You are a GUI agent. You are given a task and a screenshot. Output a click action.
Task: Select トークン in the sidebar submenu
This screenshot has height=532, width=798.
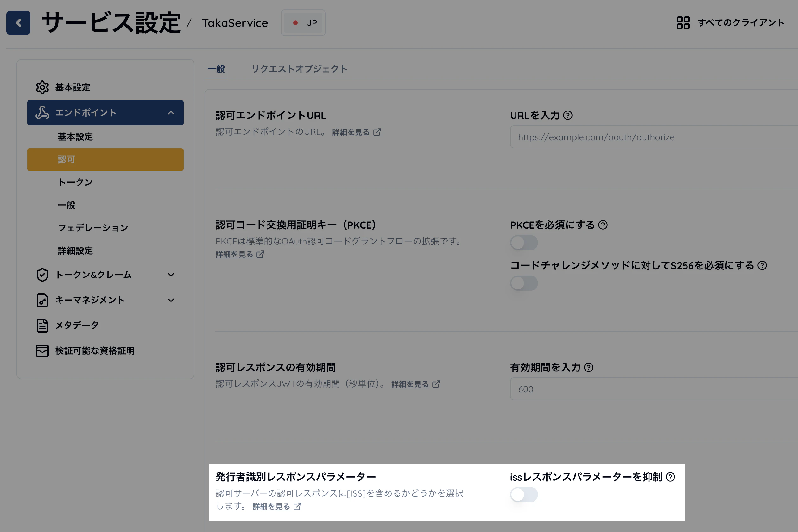(x=75, y=182)
